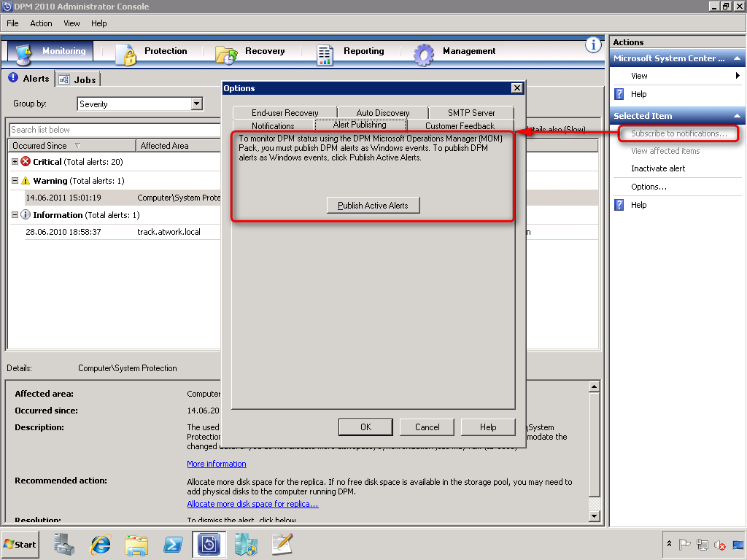Click Subscribe to notifications action
The width and height of the screenshot is (747, 560).
coord(679,133)
